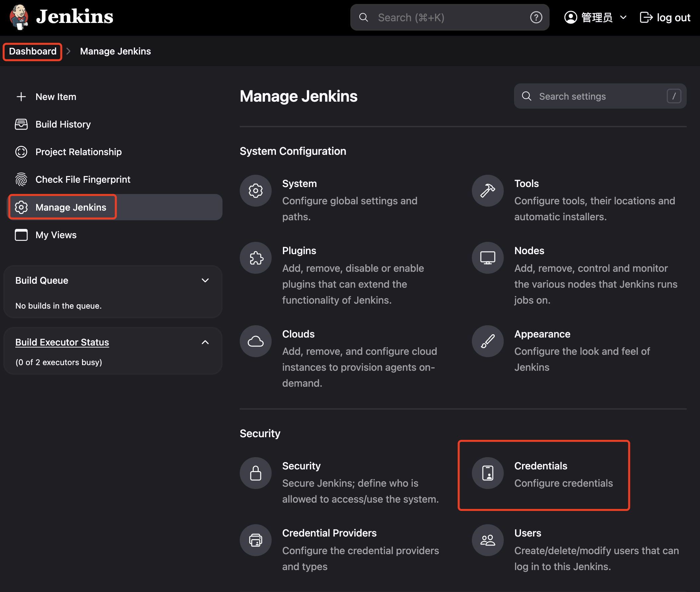Click the Plugins puzzle piece icon
The width and height of the screenshot is (700, 592).
click(256, 258)
